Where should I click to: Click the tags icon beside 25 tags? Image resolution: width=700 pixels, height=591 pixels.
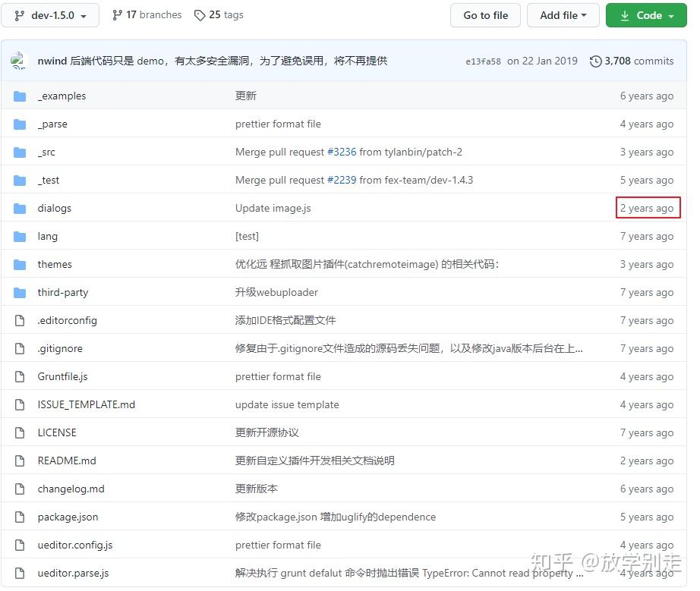(199, 14)
